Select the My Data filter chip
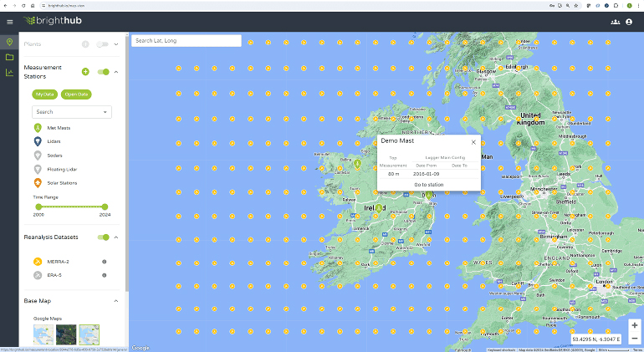The image size is (644, 352). pyautogui.click(x=45, y=94)
